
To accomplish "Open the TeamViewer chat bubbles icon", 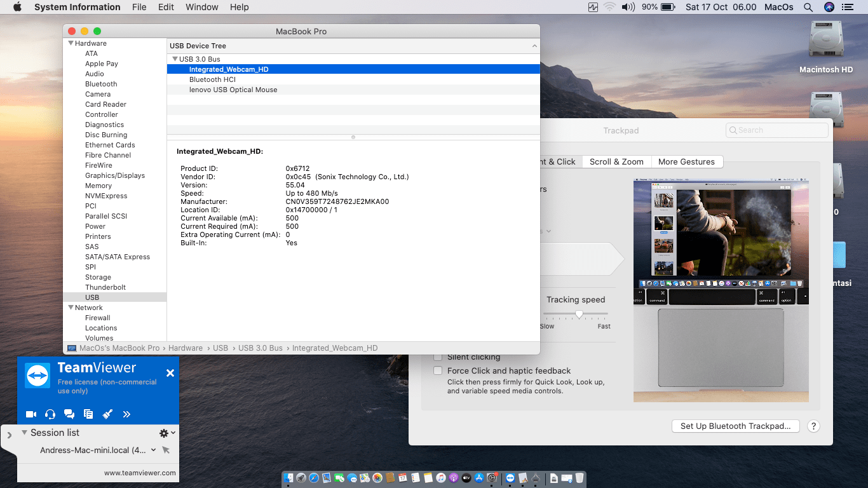I will click(x=69, y=414).
